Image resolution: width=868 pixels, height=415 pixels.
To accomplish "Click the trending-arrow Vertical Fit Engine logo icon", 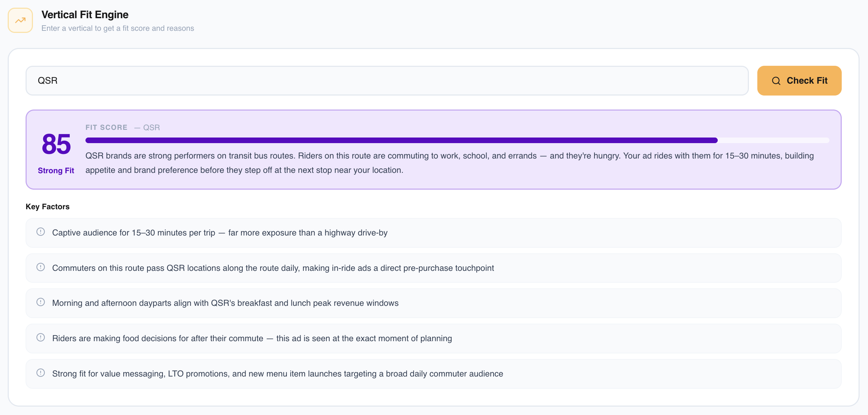I will tap(20, 20).
